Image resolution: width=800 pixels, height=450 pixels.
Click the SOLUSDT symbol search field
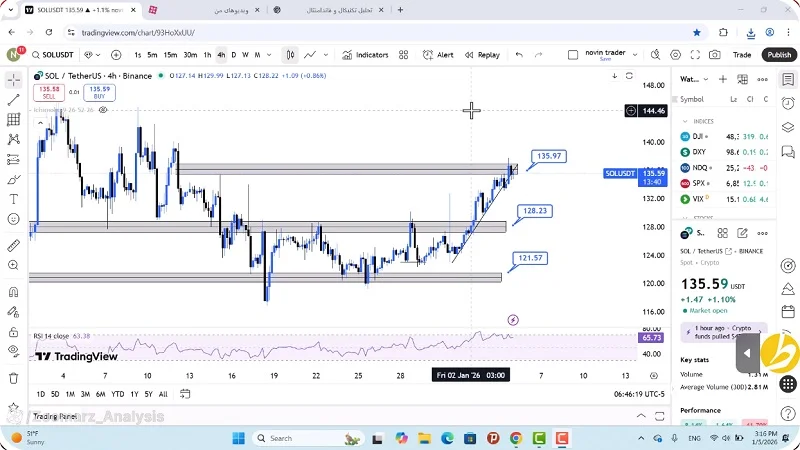52,55
